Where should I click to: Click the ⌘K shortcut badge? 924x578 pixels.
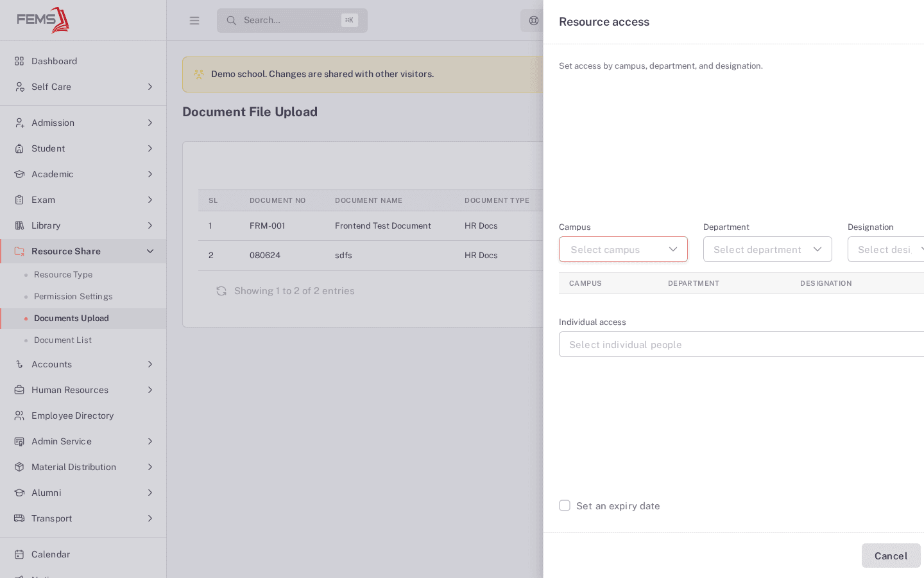click(x=350, y=21)
